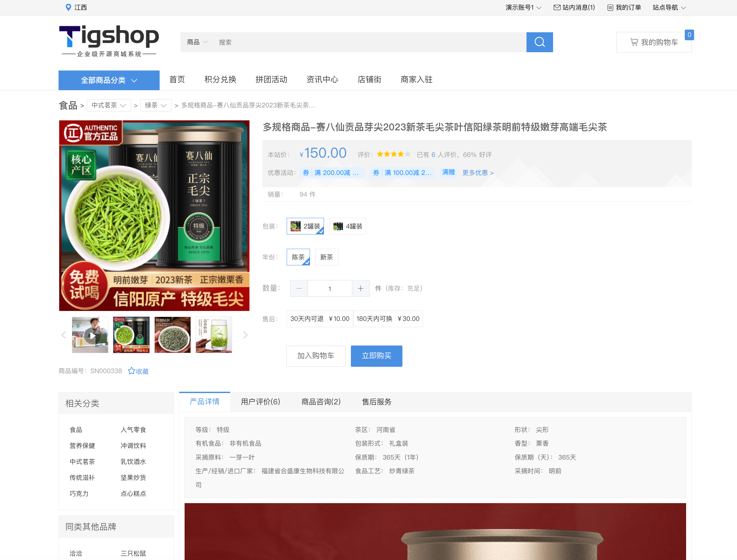Image resolution: width=737 pixels, height=560 pixels.
Task: Go to the next thumbnail with the right arrow
Action: [245, 335]
